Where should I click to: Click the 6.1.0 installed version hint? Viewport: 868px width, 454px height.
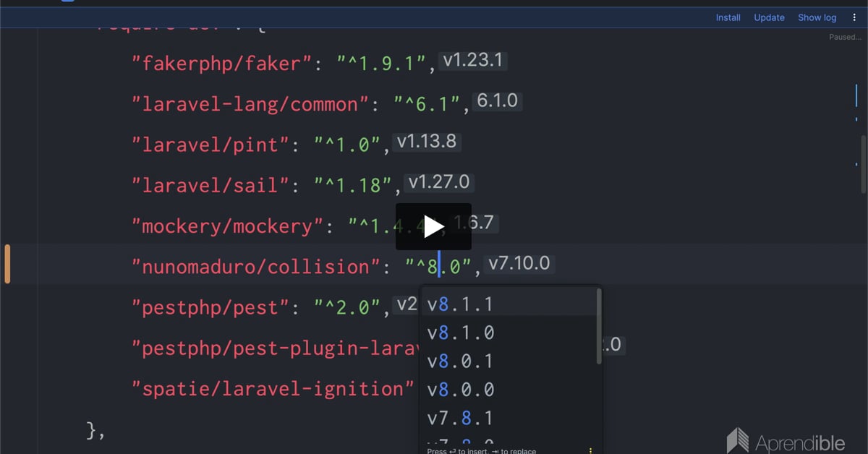click(x=498, y=101)
